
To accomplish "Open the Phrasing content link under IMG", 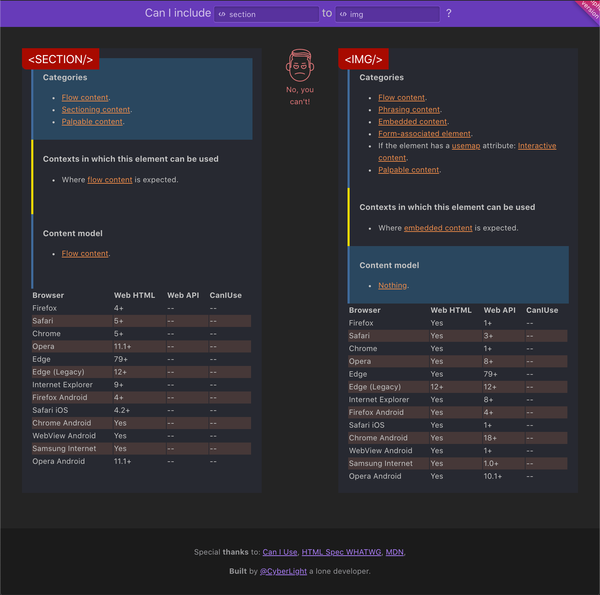I will coord(409,110).
